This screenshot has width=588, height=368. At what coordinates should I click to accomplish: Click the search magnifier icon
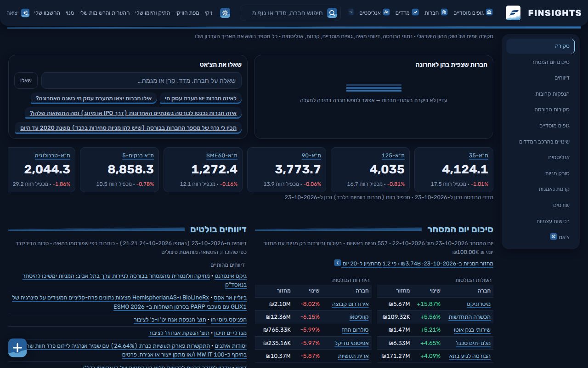332,13
